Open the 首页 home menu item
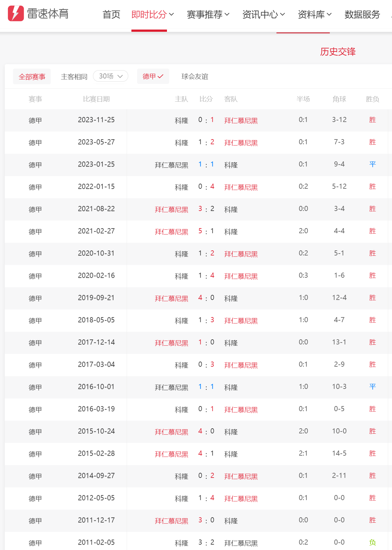 pos(111,14)
